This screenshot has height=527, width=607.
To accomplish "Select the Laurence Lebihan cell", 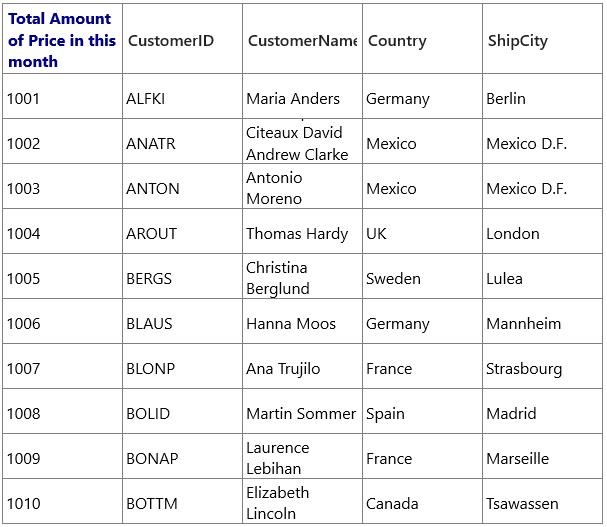I will point(302,456).
